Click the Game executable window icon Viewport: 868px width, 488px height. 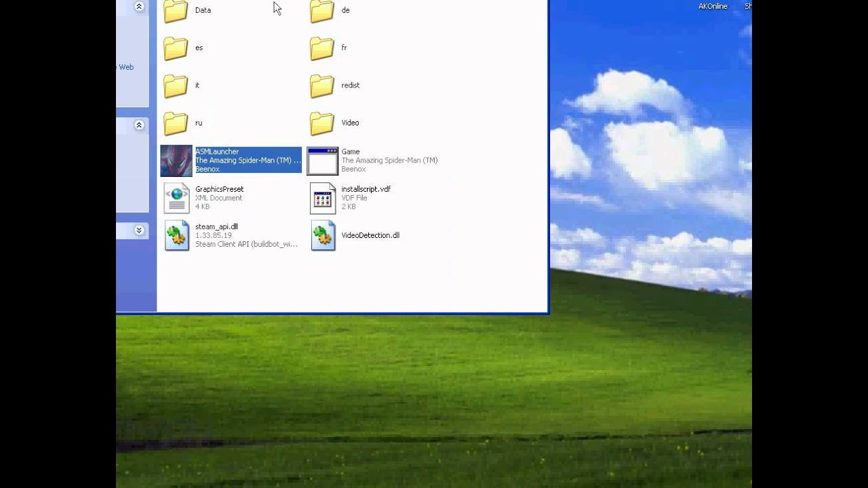tap(322, 161)
